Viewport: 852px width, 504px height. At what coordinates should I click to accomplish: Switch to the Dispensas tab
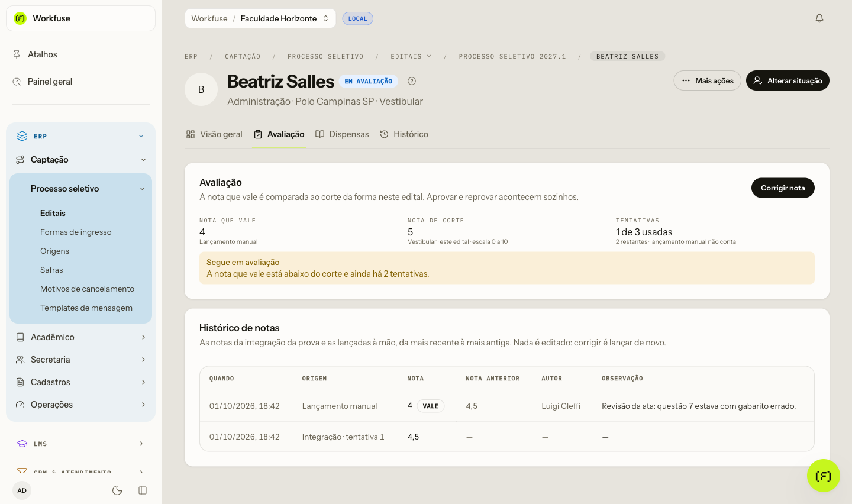[342, 134]
